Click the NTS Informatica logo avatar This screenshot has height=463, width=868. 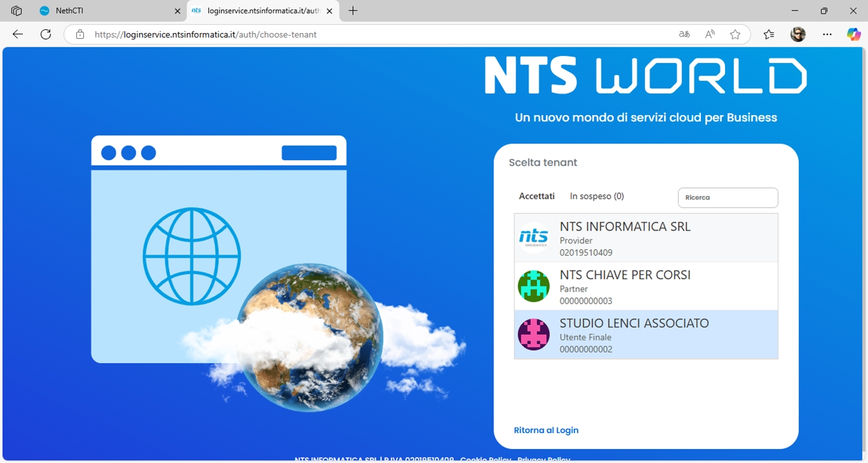coord(533,238)
